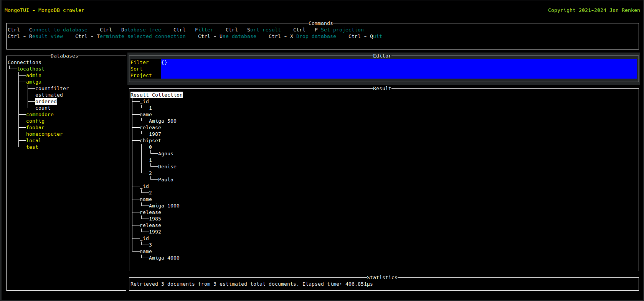Open the estimated collection
The height and width of the screenshot is (301, 644).
pyautogui.click(x=49, y=95)
